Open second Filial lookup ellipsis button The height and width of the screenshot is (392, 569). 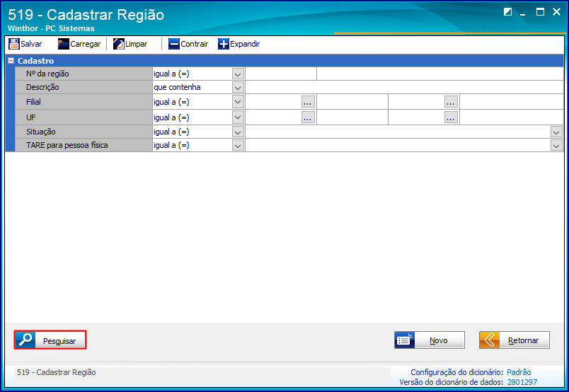pos(451,102)
